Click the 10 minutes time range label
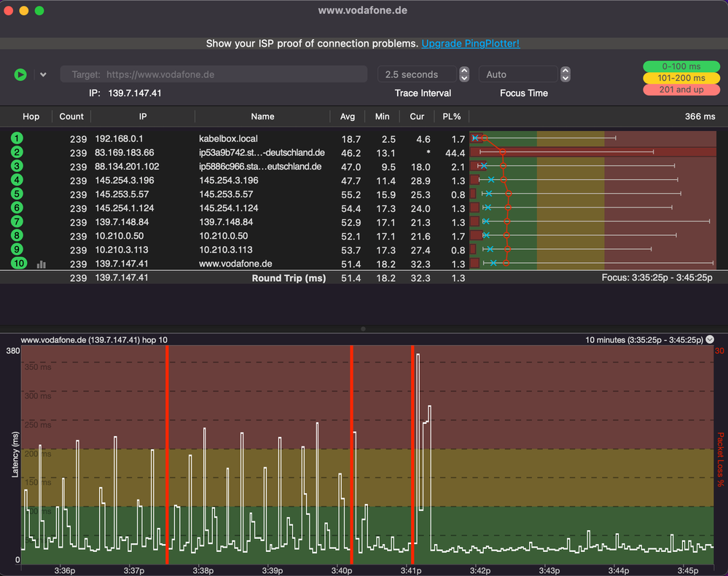Viewport: 728px width, 576px height. [644, 340]
